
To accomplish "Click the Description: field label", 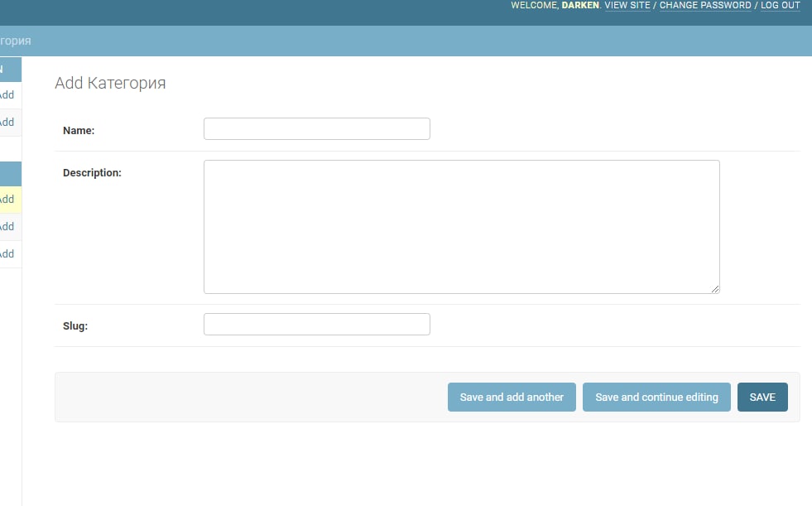I will click(x=92, y=173).
